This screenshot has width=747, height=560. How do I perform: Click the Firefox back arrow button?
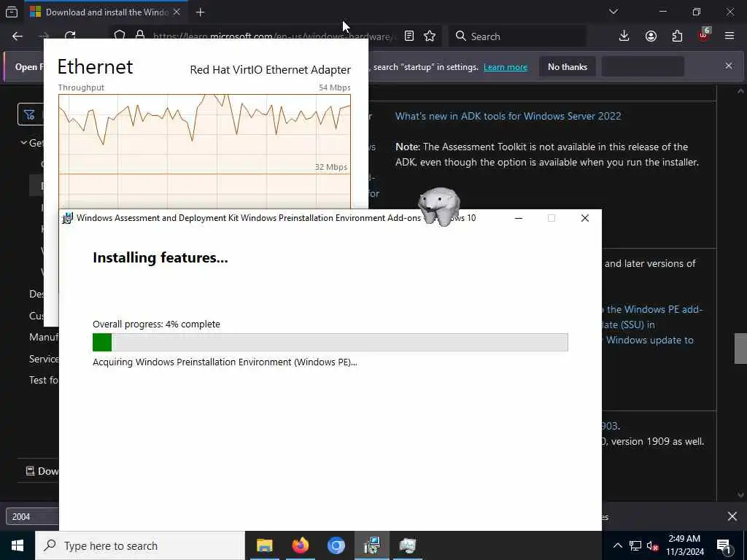18,36
